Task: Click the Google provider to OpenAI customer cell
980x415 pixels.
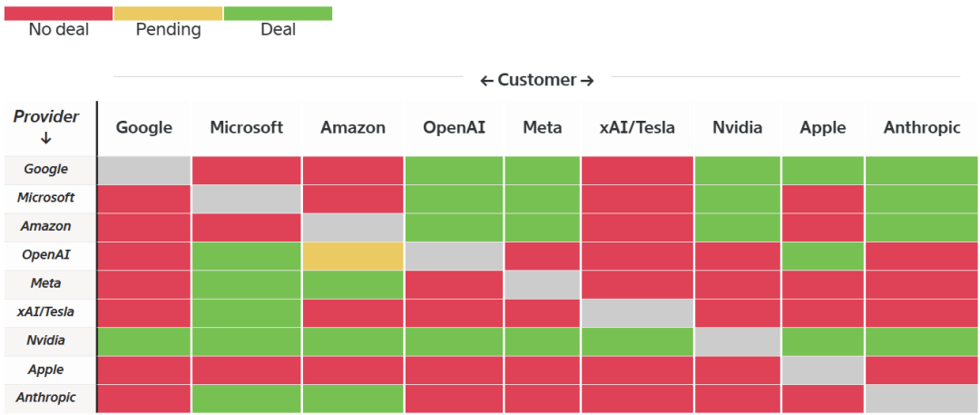Action: [x=454, y=170]
